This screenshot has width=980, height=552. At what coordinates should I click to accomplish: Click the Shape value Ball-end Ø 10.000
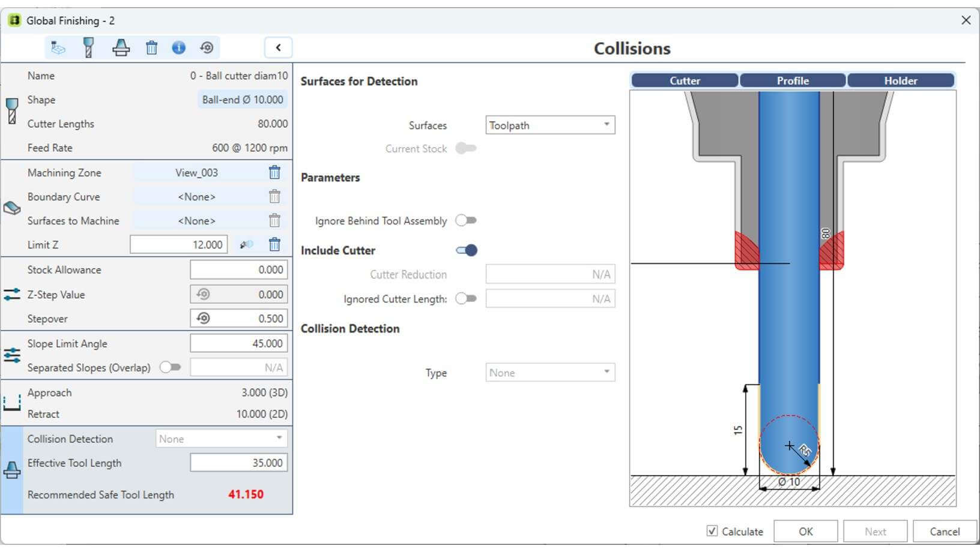[x=242, y=100]
